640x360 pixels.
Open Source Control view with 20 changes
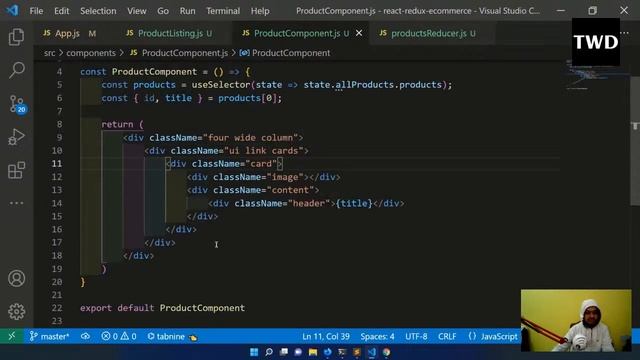click(x=17, y=104)
